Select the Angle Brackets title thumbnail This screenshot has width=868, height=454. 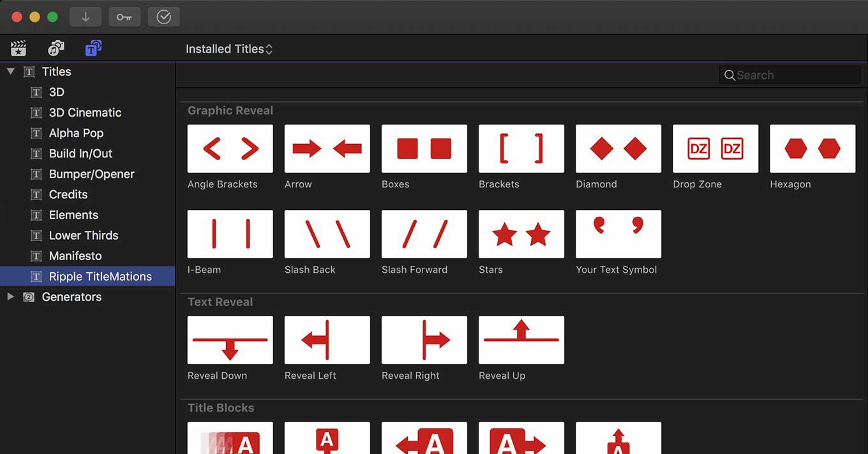[x=230, y=149]
